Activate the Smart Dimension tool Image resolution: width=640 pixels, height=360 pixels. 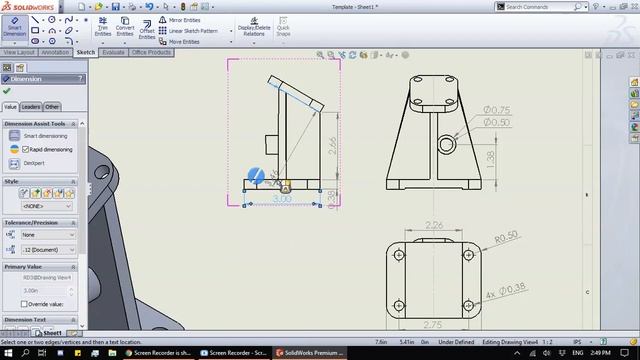click(x=15, y=27)
